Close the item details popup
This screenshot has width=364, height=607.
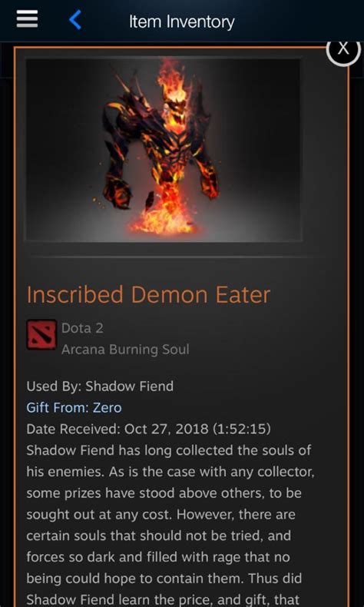pos(343,50)
